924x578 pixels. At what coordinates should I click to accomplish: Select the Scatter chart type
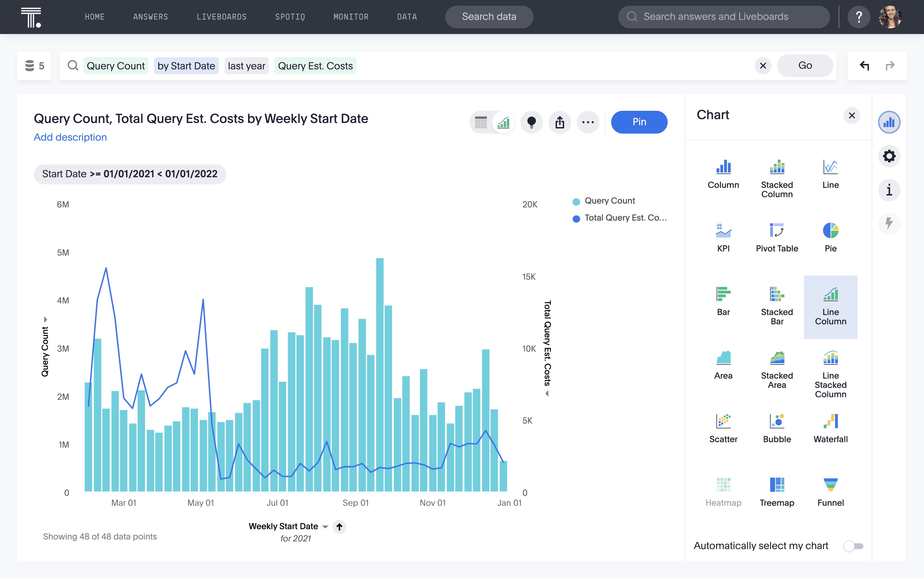[x=723, y=429]
